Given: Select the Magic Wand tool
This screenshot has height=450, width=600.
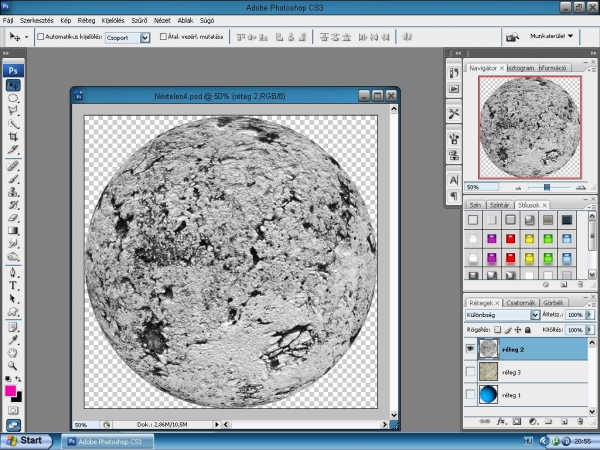Looking at the screenshot, I should click(x=13, y=124).
